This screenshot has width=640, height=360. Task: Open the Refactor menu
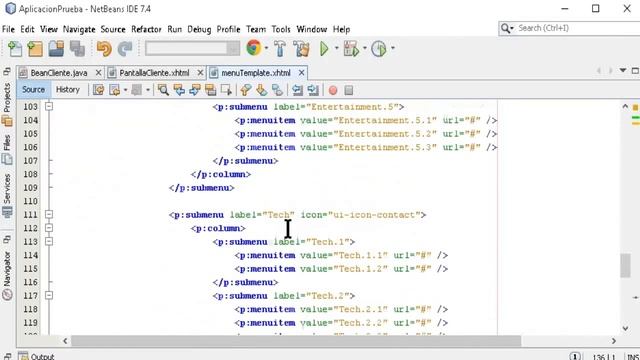tap(146, 29)
